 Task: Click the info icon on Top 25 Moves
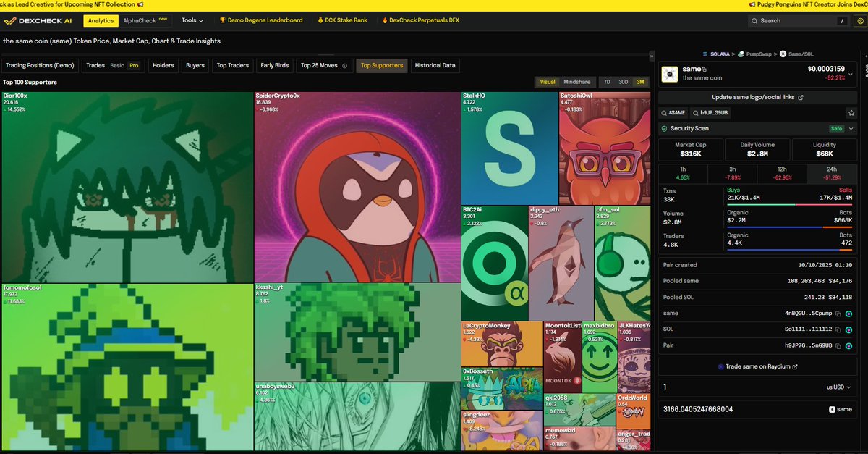pyautogui.click(x=344, y=66)
